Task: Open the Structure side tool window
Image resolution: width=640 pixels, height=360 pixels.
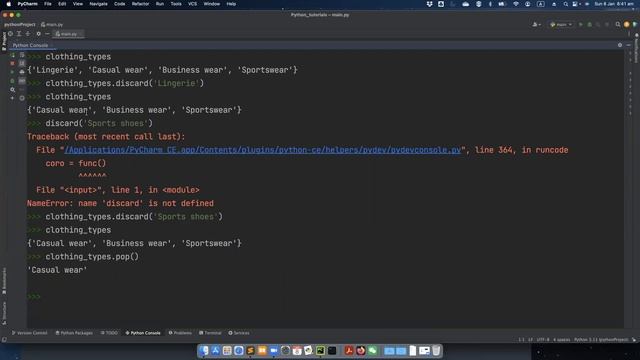Action: pos(4,313)
